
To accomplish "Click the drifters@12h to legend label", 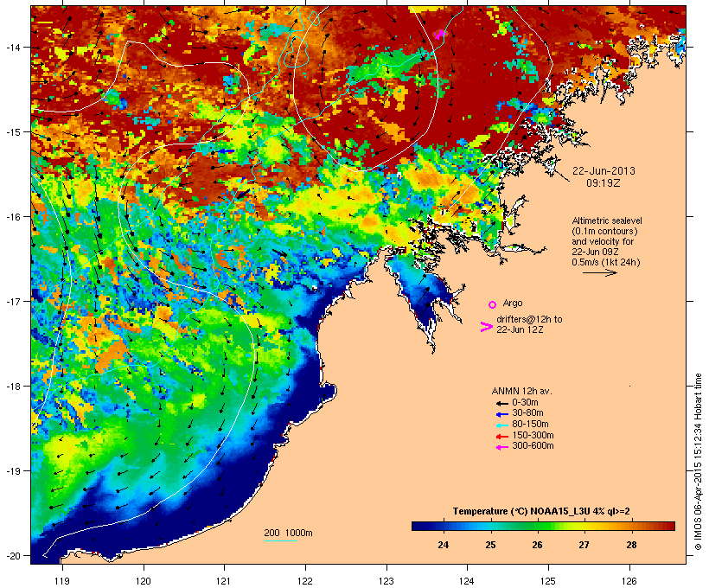I will [x=529, y=319].
